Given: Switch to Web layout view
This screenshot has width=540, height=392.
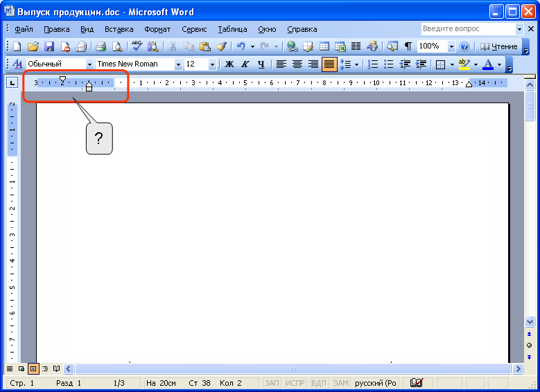Looking at the screenshot, I should tap(21, 369).
